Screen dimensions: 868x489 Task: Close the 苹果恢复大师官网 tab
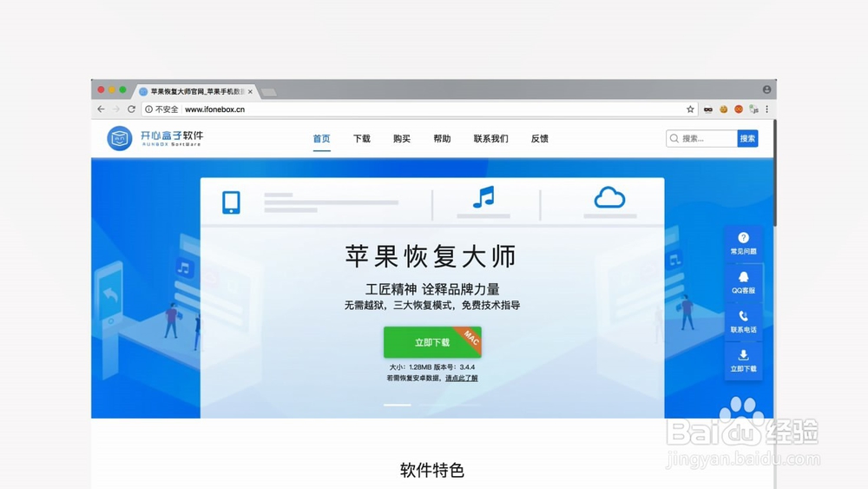pos(250,91)
